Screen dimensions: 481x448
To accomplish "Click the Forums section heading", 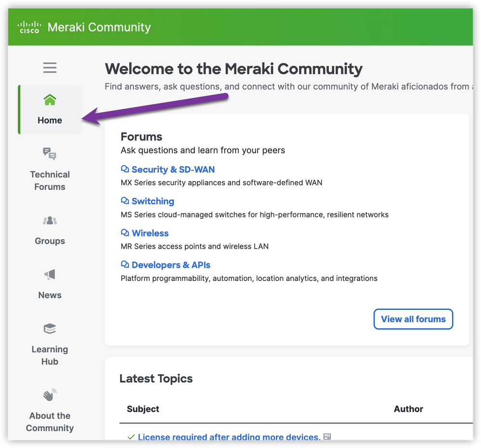I will pos(141,137).
